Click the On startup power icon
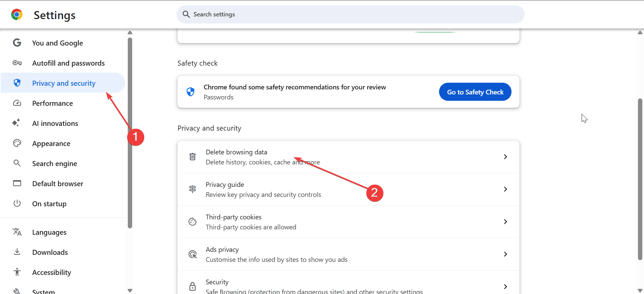Viewport: 644px width, 294px height. tap(17, 203)
